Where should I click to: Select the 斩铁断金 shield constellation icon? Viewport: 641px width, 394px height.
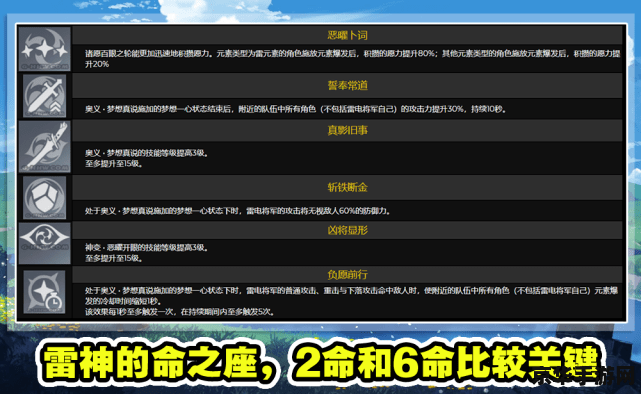45,198
